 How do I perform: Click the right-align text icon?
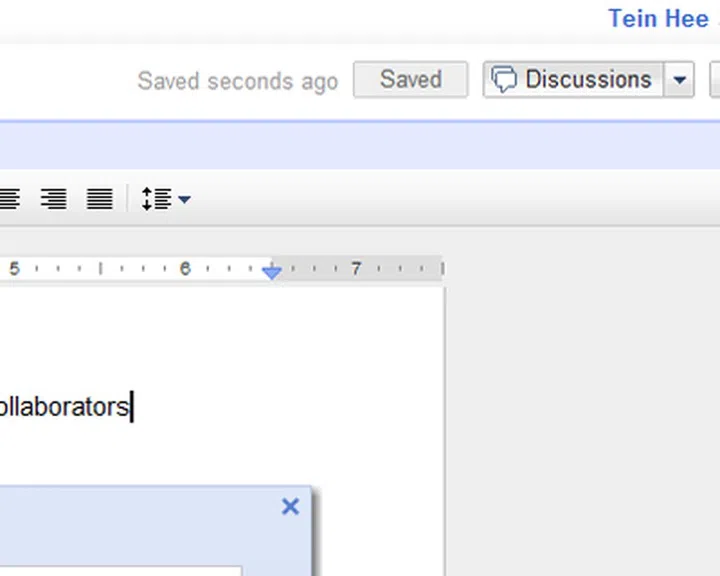[x=53, y=199]
